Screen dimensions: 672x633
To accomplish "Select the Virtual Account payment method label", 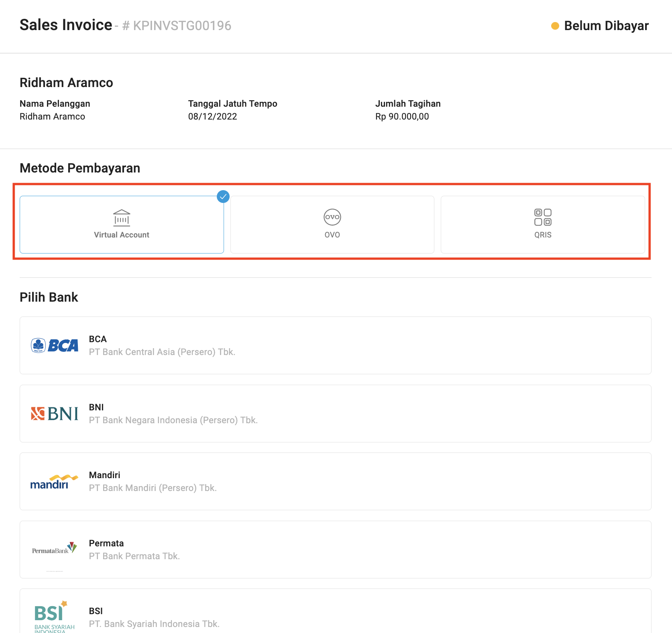I will (x=122, y=235).
